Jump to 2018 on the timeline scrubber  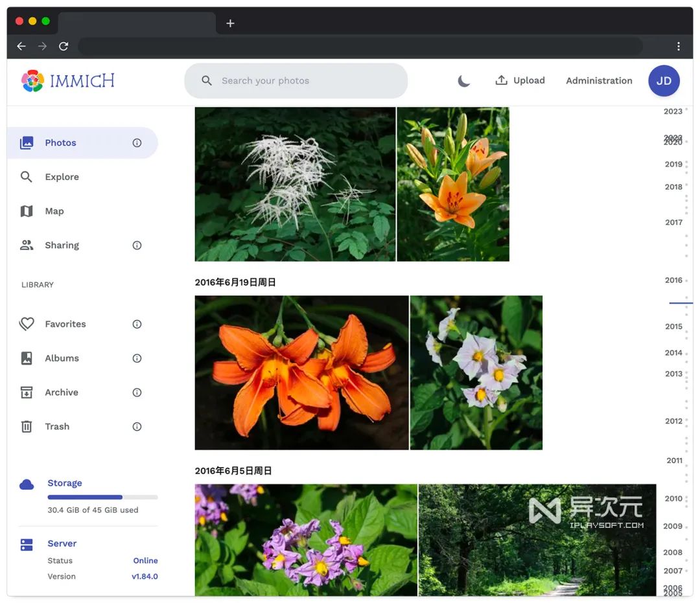click(x=673, y=187)
